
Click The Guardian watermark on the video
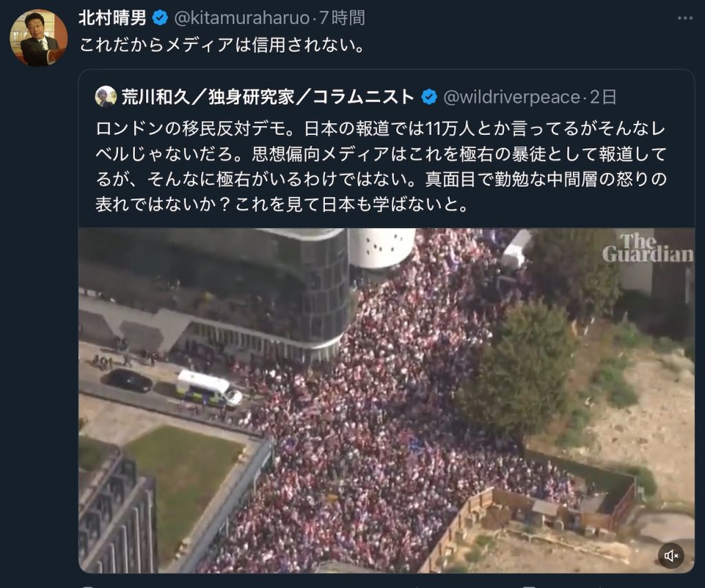pos(647,248)
